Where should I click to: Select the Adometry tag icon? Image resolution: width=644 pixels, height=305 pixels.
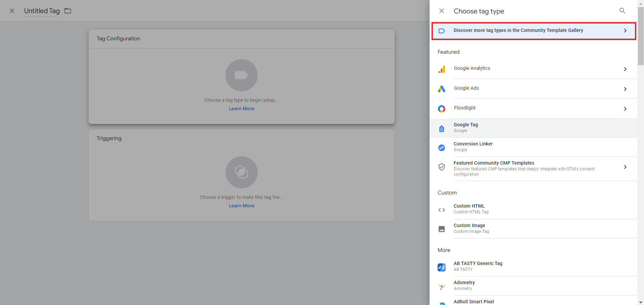(x=442, y=286)
